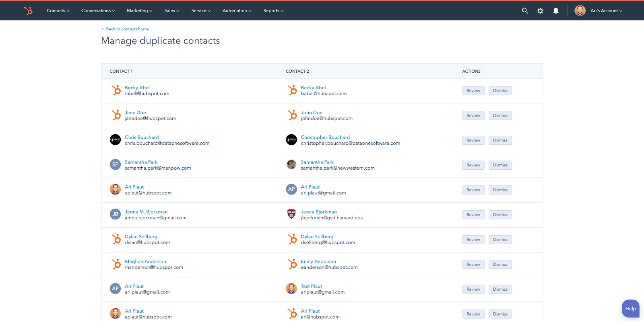
Task: Open Christopher Bouchard contact name link
Action: [325, 137]
